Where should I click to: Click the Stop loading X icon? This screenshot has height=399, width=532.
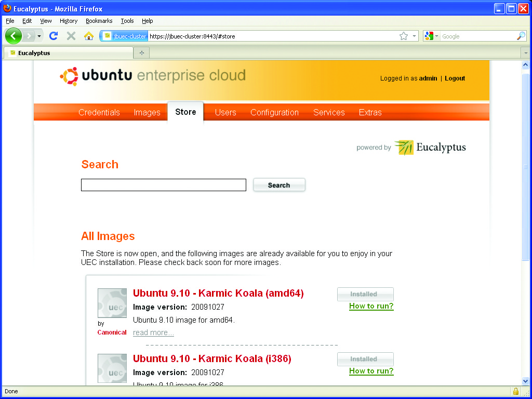[x=71, y=36]
